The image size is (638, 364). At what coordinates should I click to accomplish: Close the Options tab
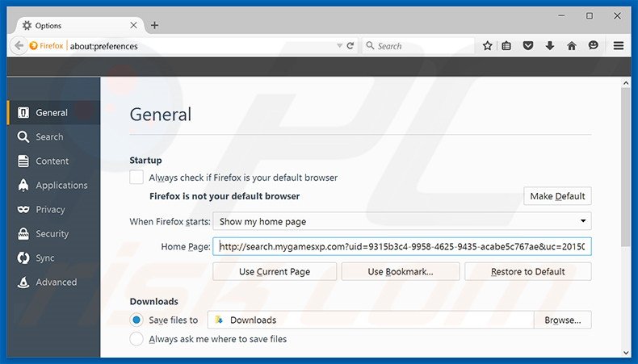tap(133, 25)
